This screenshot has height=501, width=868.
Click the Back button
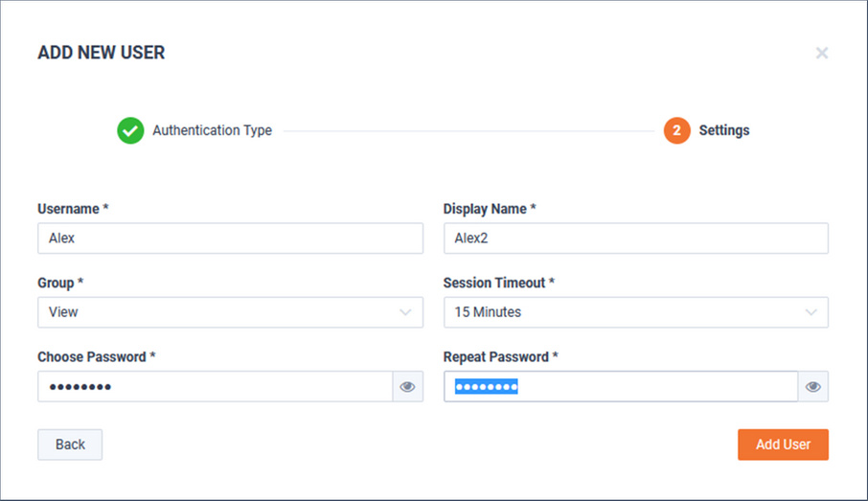[x=70, y=444]
